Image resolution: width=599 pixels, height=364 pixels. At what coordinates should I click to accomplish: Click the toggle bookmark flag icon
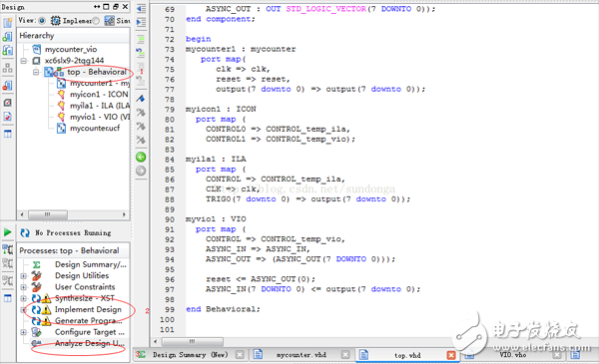[141, 99]
